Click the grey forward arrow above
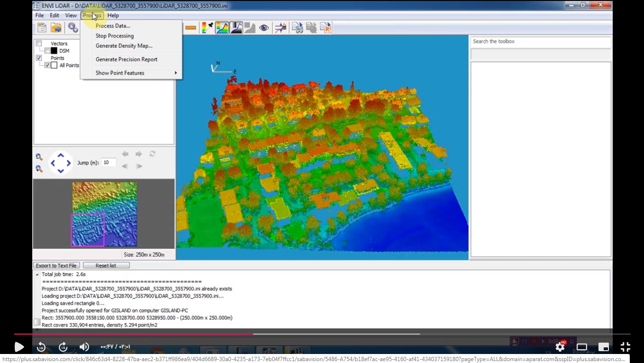644x363 pixels. click(138, 154)
